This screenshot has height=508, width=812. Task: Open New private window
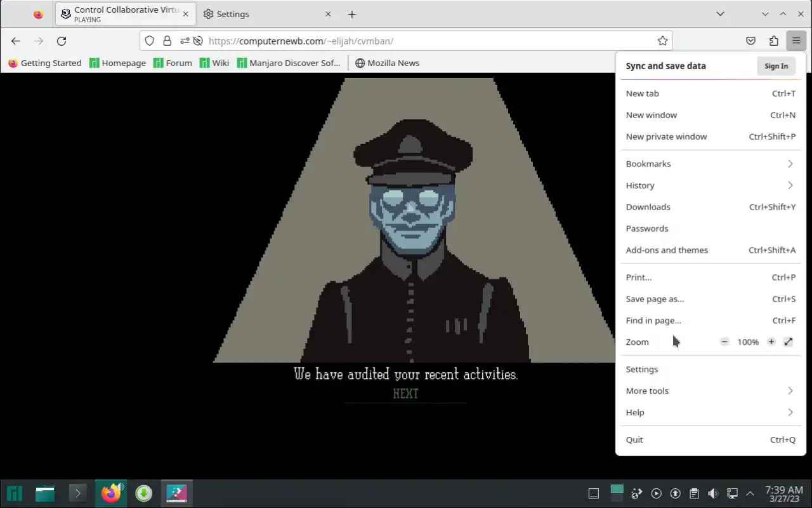tap(710, 137)
